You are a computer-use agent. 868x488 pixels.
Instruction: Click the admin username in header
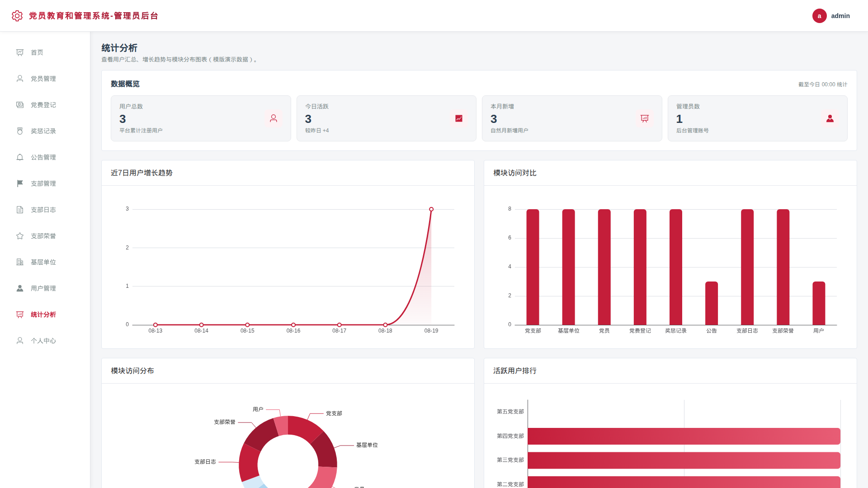[x=840, y=16]
